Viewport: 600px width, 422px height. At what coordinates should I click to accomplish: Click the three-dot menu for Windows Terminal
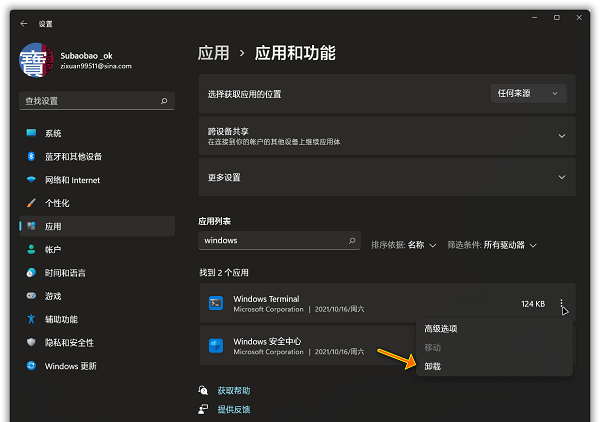562,303
